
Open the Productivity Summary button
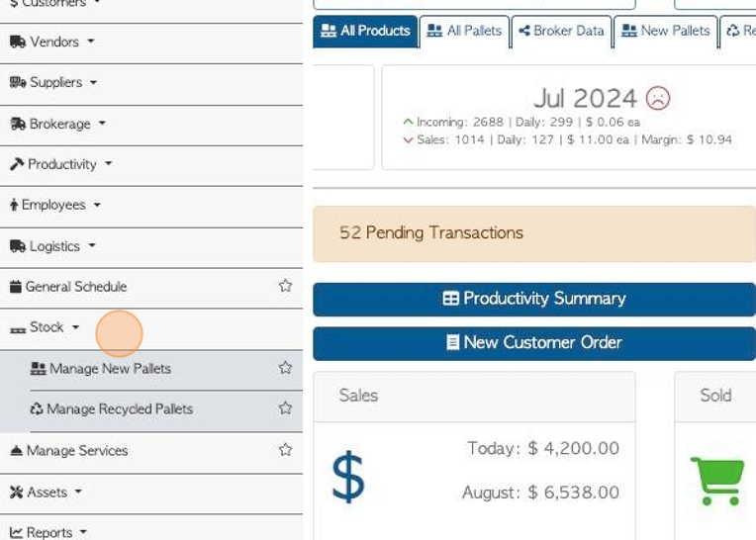[534, 299]
